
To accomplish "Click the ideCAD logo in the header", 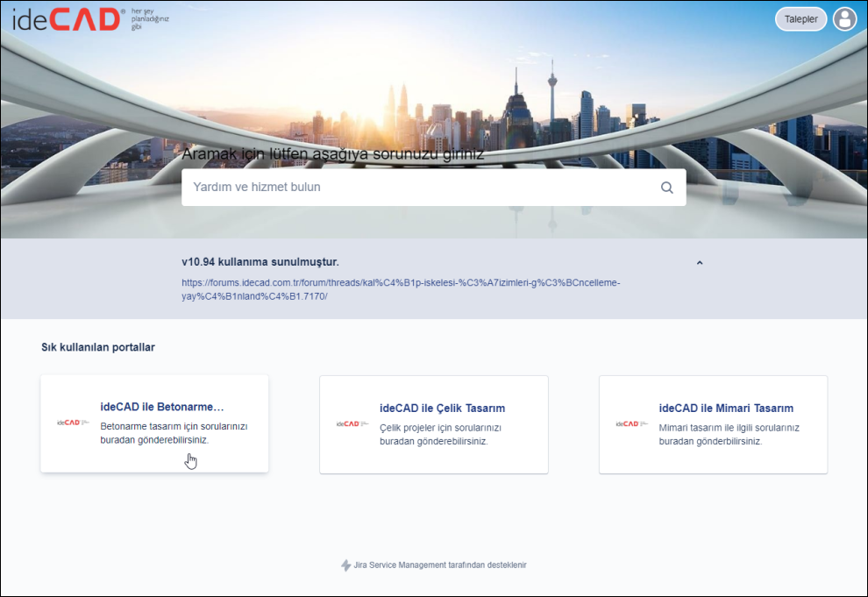I will (68, 20).
